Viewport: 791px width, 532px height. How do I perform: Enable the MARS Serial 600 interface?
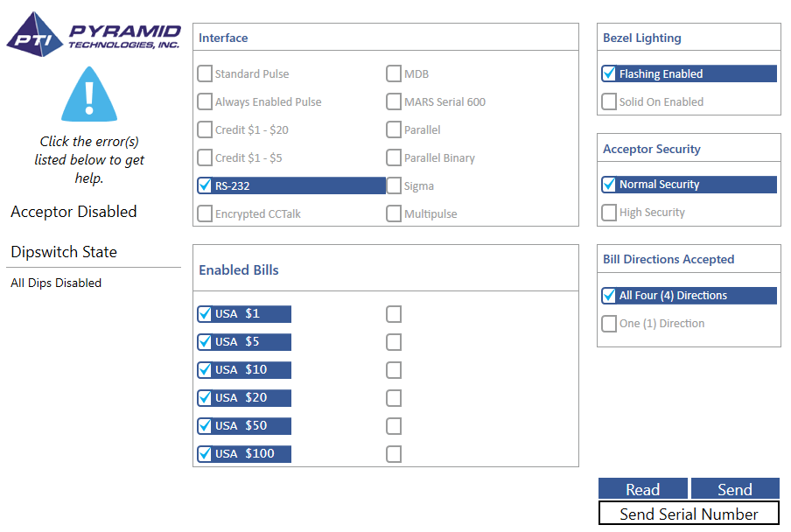(394, 101)
